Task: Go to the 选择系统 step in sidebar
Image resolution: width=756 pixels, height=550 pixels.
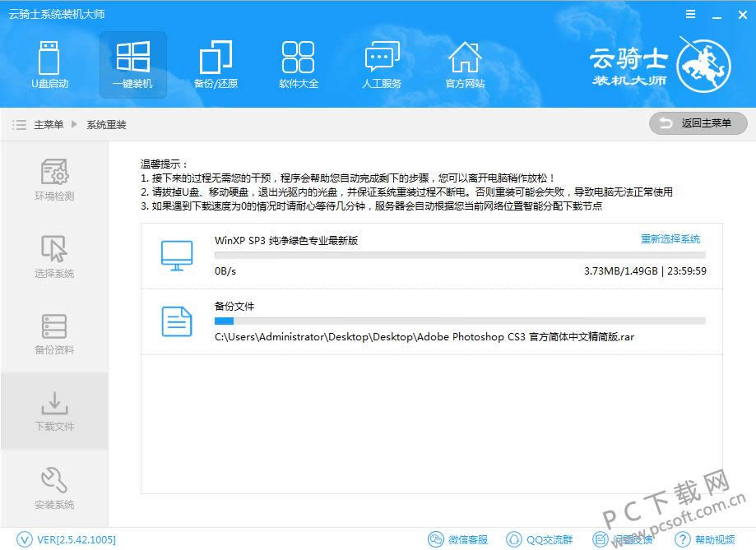Action: (x=54, y=257)
